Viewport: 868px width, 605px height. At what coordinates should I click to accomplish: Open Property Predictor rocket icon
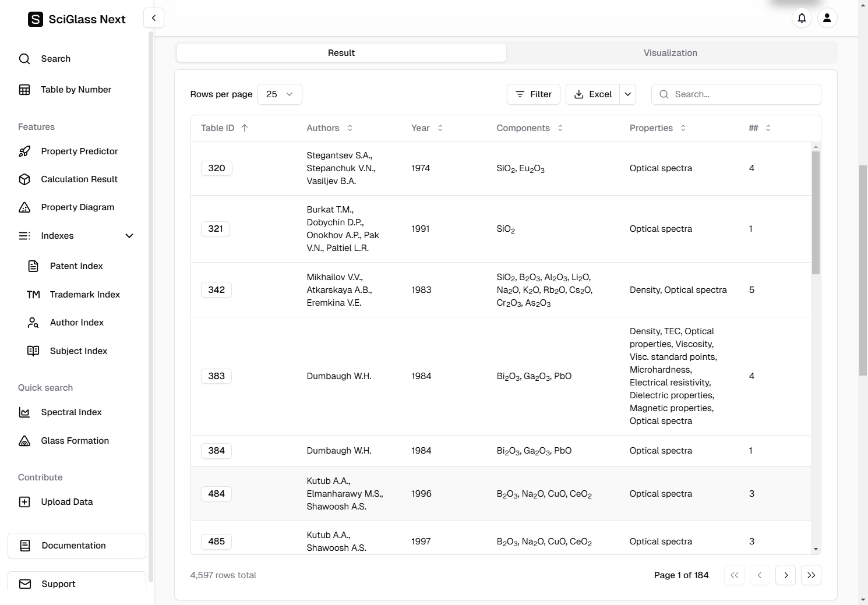(x=24, y=151)
